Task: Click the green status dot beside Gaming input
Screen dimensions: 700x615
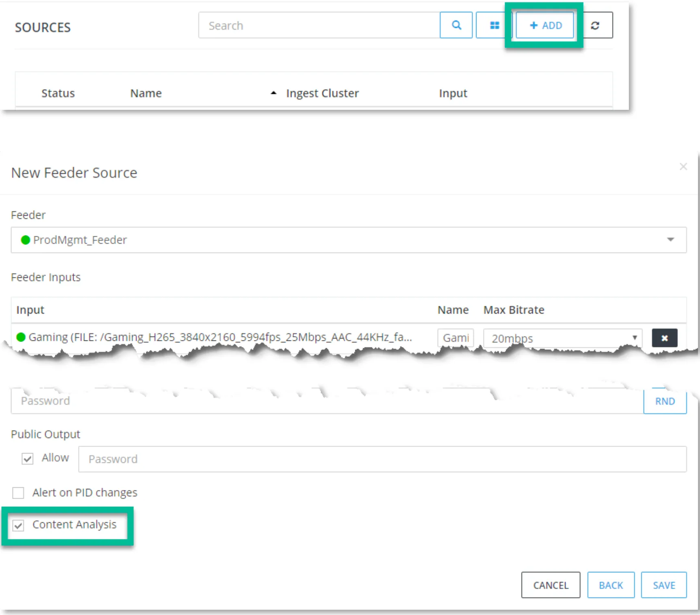Action: [21, 337]
